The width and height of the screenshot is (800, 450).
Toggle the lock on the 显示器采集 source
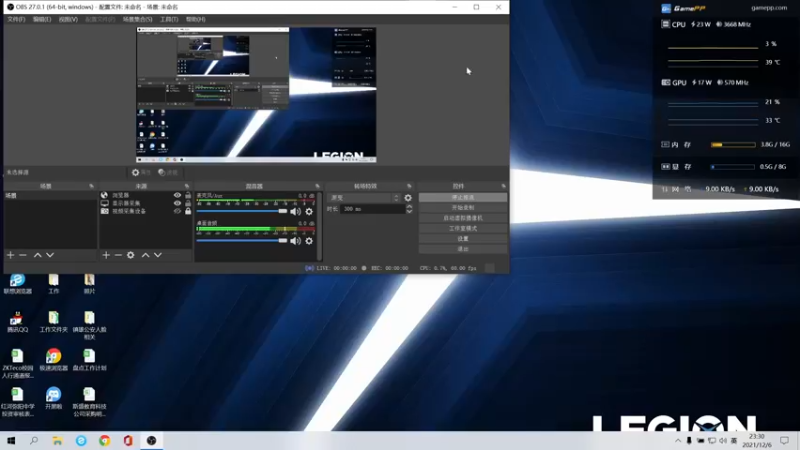[x=188, y=203]
